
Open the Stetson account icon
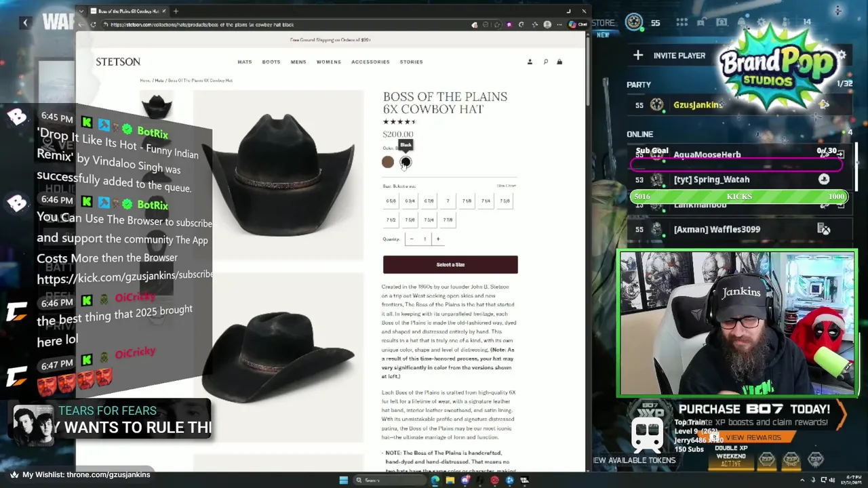530,62
